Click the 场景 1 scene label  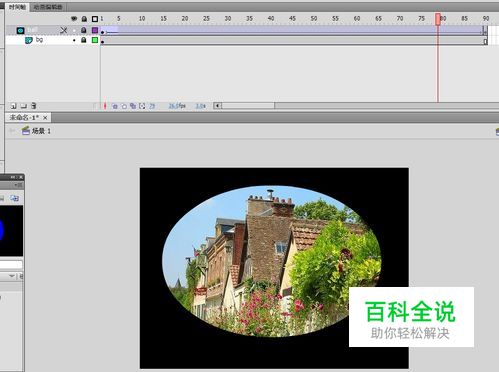click(41, 131)
